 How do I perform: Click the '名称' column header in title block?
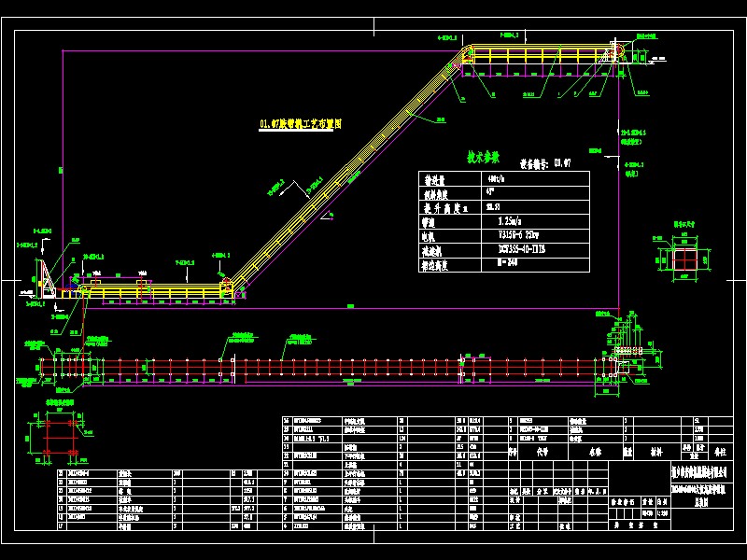tap(596, 452)
